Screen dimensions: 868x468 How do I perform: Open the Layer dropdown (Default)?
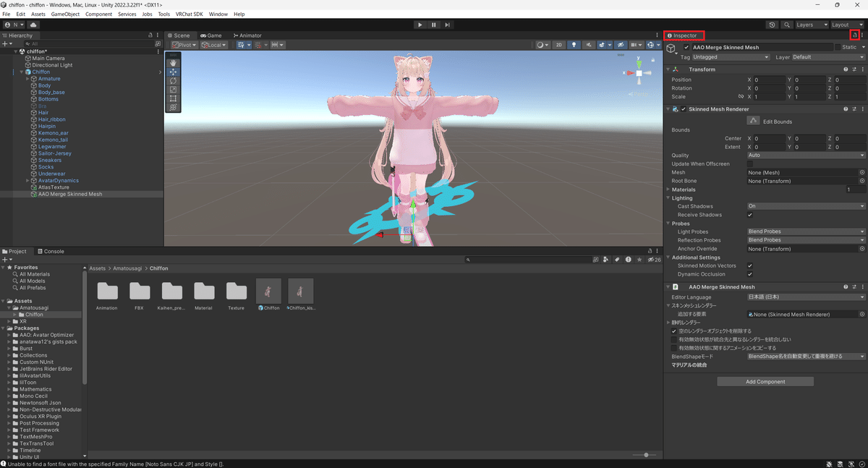point(828,57)
